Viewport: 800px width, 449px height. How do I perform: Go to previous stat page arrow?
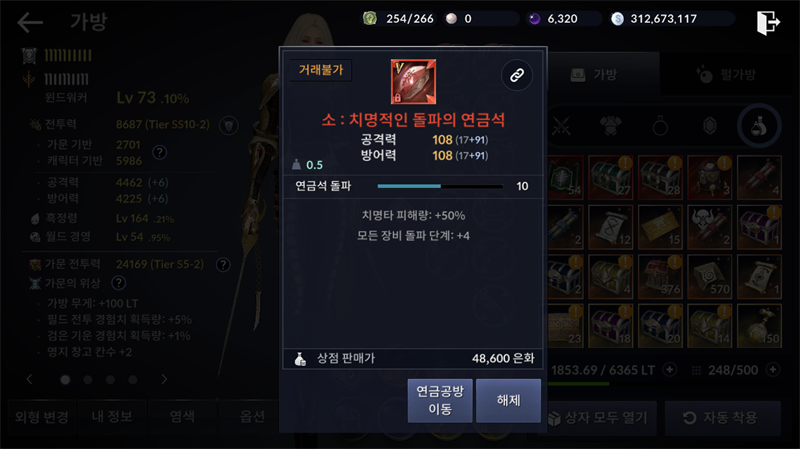click(x=30, y=379)
